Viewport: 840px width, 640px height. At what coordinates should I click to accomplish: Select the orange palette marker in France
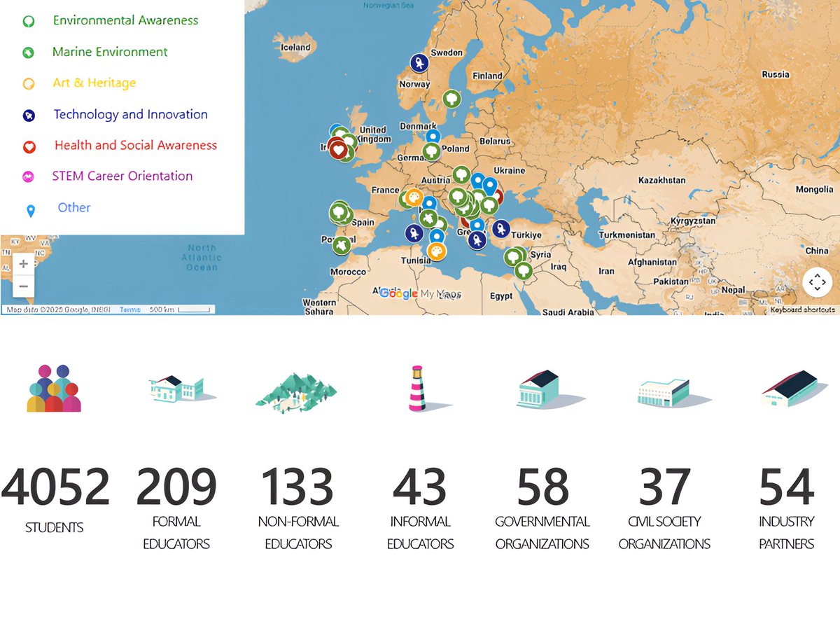tap(414, 198)
